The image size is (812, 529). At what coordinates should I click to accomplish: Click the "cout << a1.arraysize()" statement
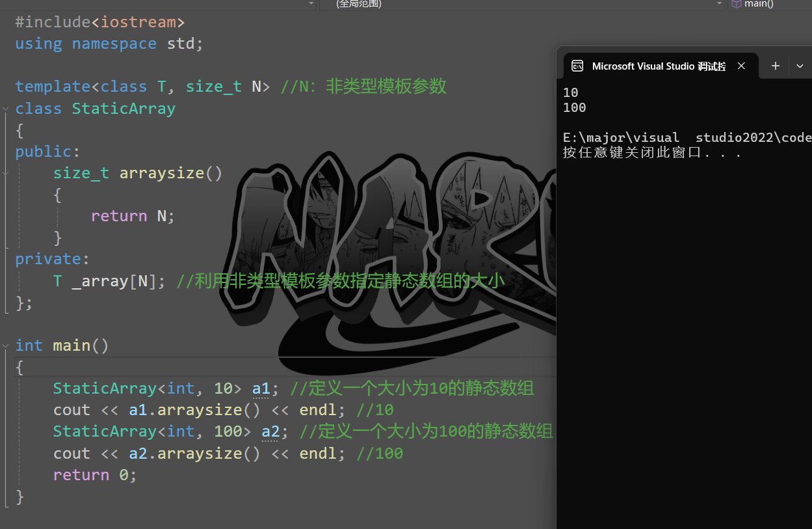[x=157, y=410]
